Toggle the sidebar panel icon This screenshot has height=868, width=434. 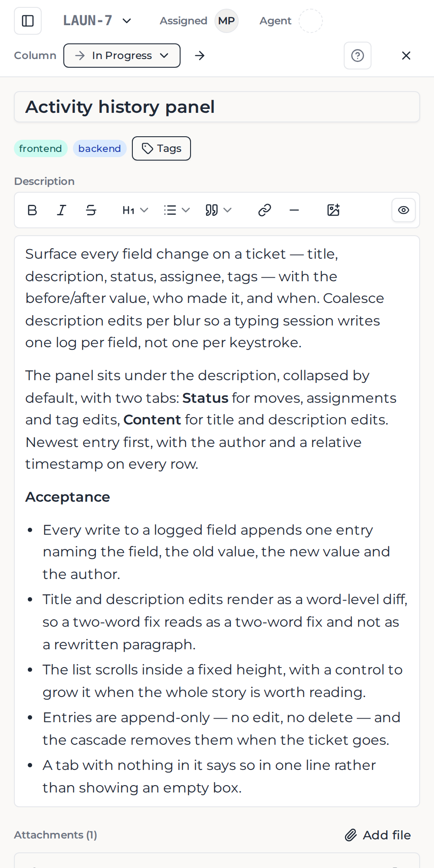pos(28,21)
